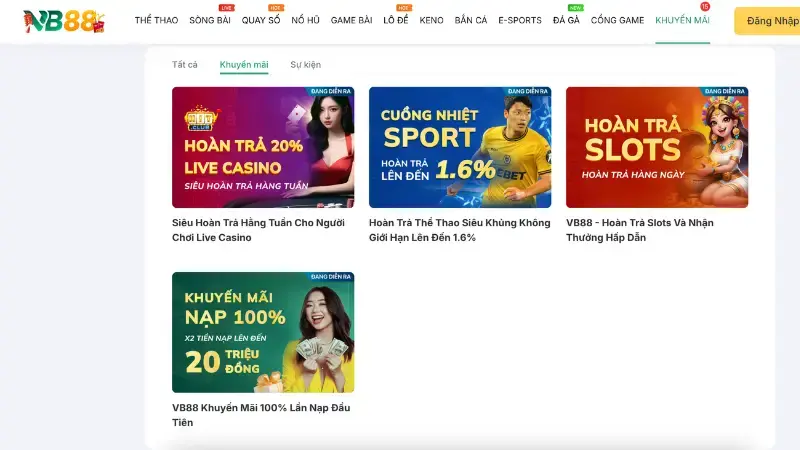Open Cổng Game menu item
The image size is (800, 450).
[x=617, y=20]
